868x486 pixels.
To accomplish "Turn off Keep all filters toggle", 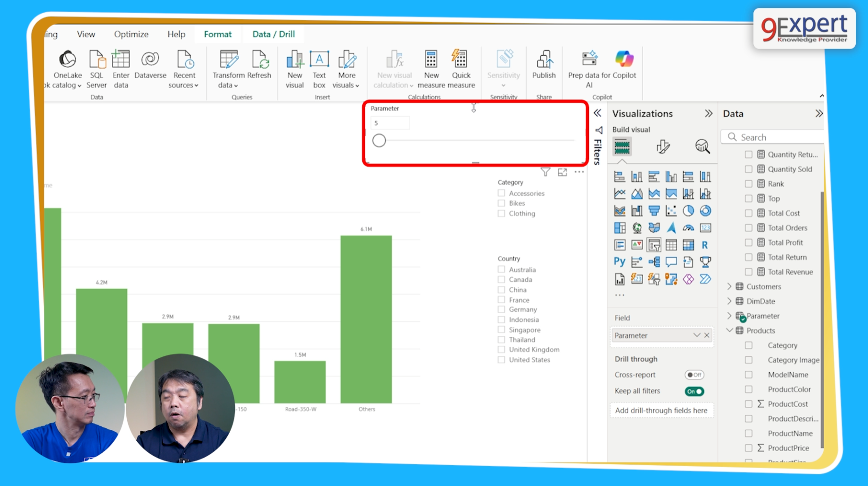I will click(x=694, y=391).
